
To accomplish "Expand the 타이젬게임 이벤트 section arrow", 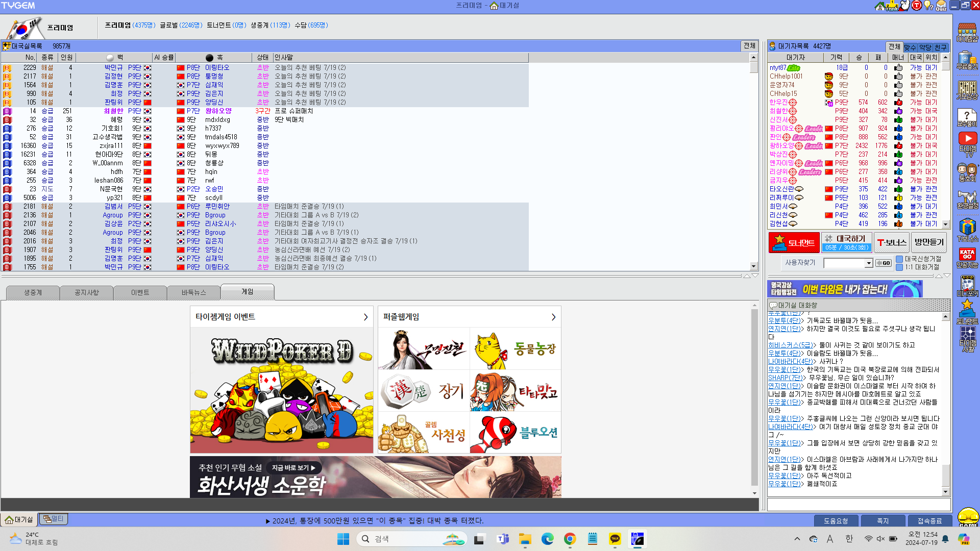I will tap(365, 317).
